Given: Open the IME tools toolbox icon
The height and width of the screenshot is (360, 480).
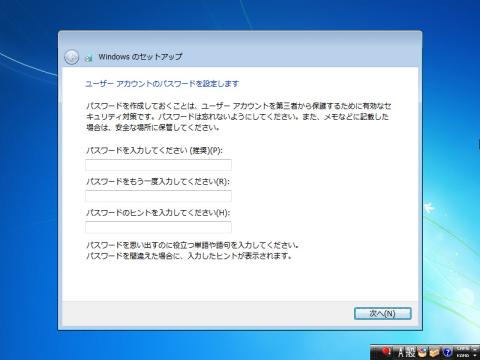Looking at the screenshot, I should coord(434,352).
